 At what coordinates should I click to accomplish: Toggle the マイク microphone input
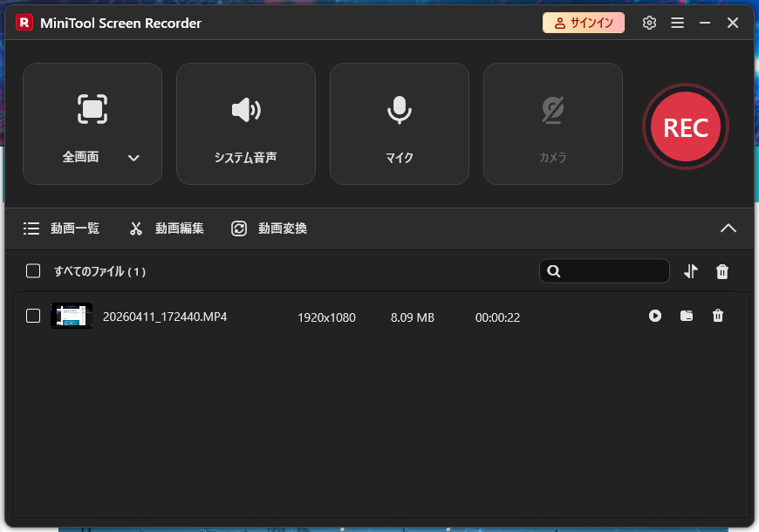(x=400, y=124)
